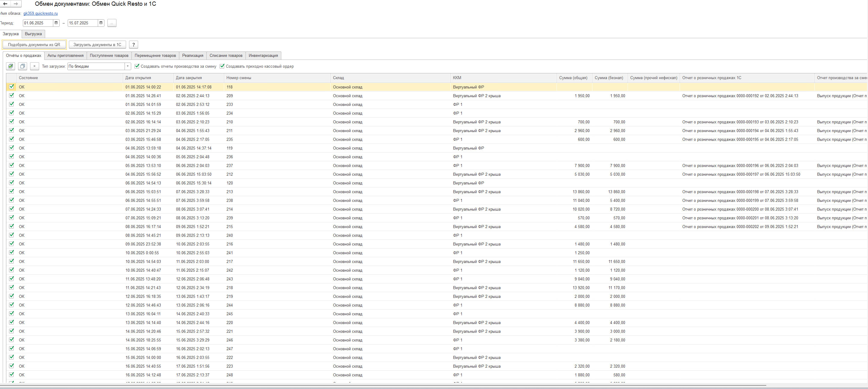Open period selection ellipsis button

tap(112, 23)
